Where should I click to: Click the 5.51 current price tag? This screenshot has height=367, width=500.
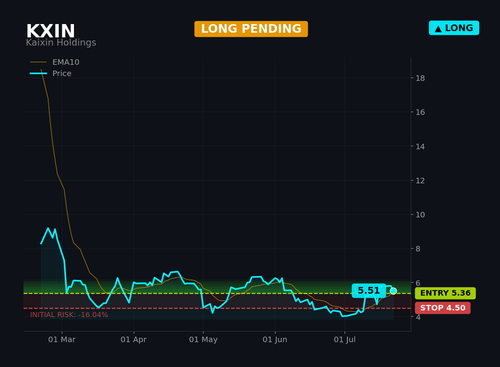click(x=369, y=290)
